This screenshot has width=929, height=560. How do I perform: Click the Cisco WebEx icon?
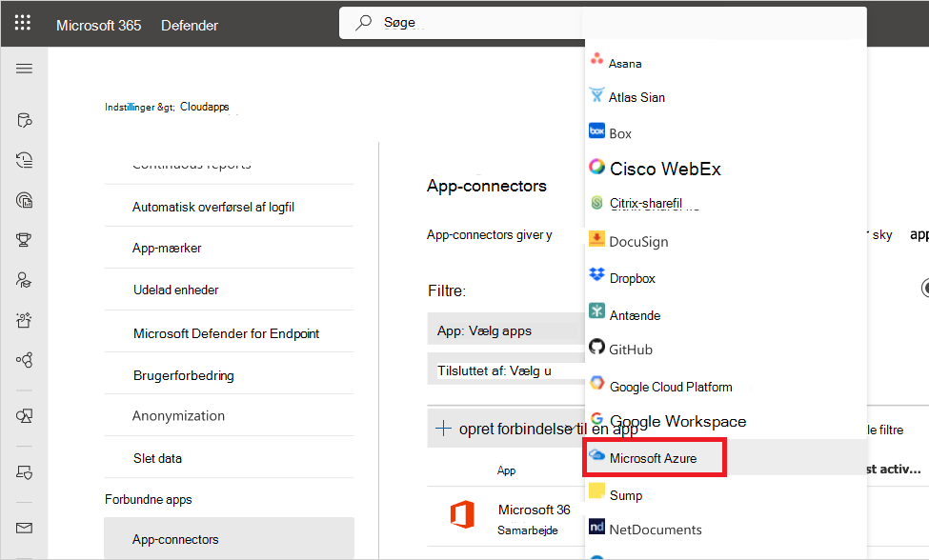point(597,167)
